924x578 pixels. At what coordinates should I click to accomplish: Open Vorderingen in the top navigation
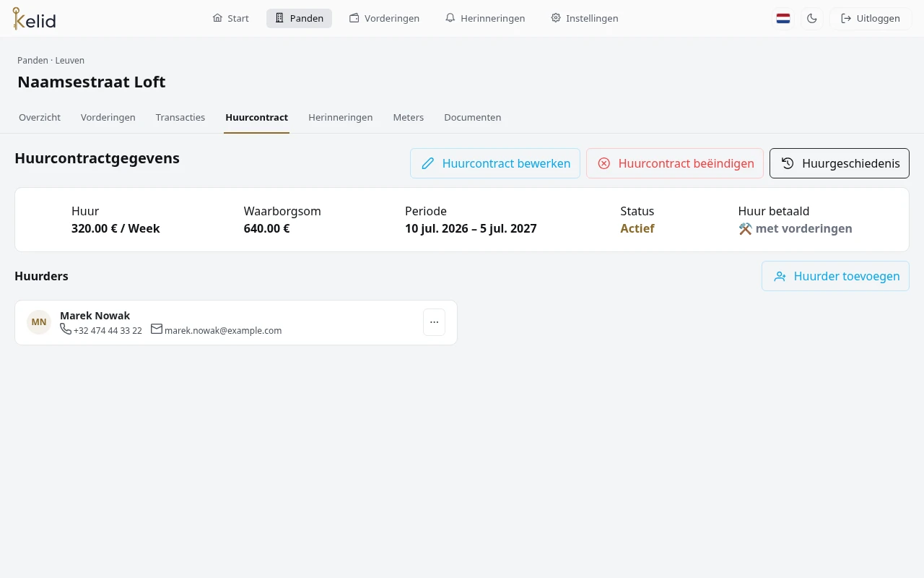click(x=384, y=18)
